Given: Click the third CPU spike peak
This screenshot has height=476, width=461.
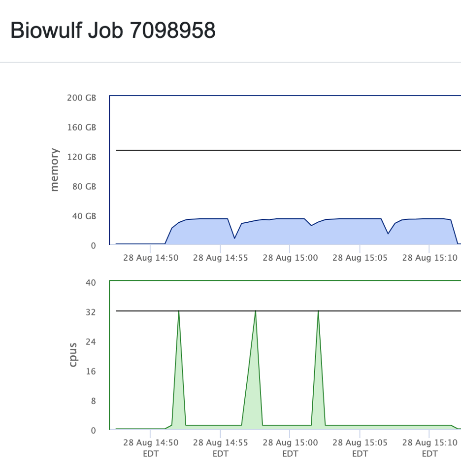Looking at the screenshot, I should 318,312.
